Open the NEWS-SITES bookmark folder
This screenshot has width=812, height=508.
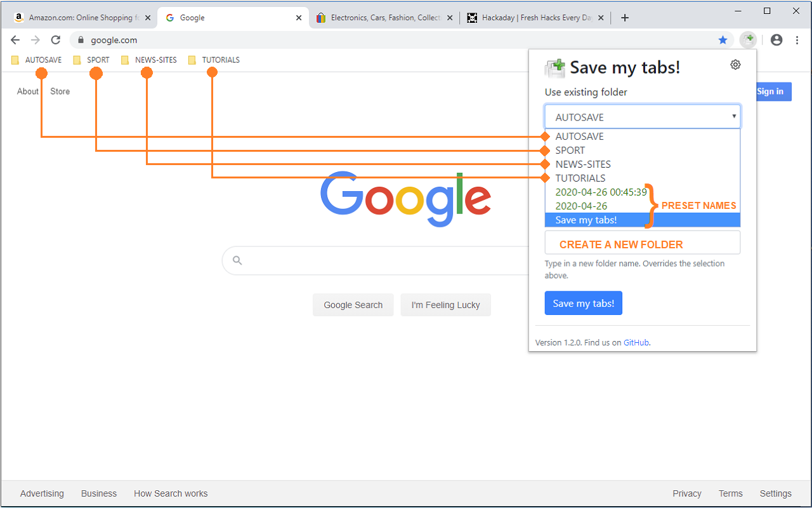click(149, 60)
